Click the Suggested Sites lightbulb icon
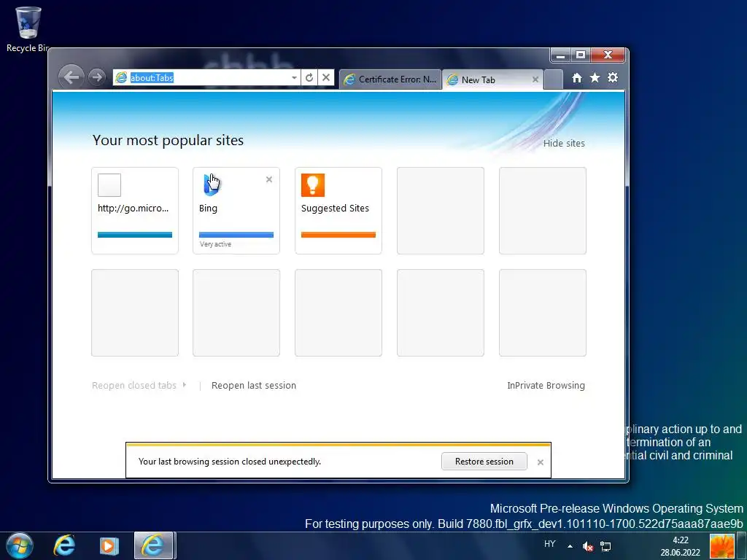Screen dimensions: 747x560 point(313,185)
